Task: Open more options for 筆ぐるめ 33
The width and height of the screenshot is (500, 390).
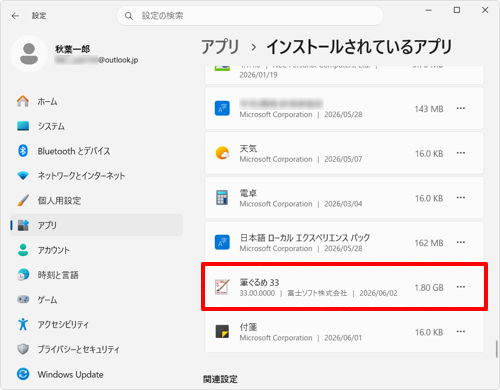Action: coord(461,287)
